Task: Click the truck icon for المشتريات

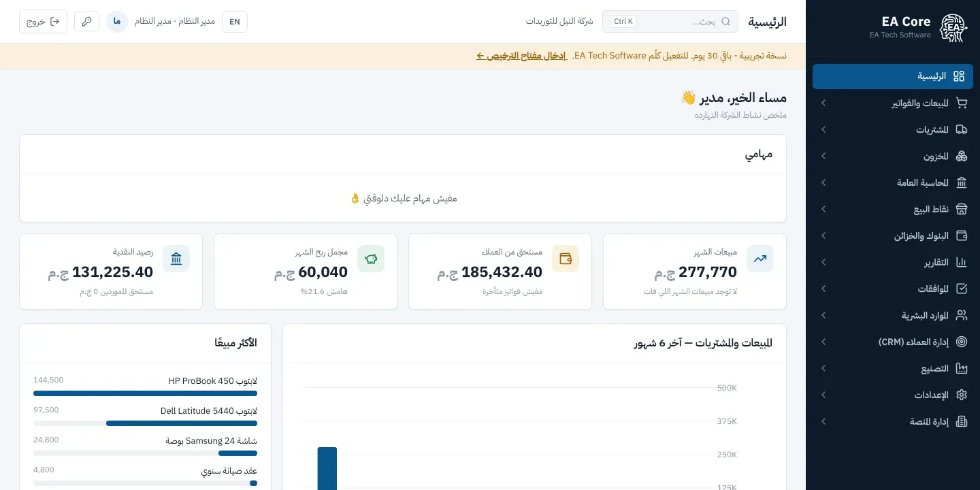Action: (962, 129)
